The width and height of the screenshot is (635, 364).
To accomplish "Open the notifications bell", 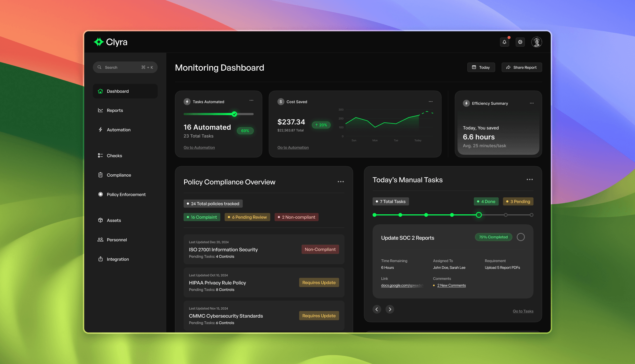I will [x=504, y=42].
